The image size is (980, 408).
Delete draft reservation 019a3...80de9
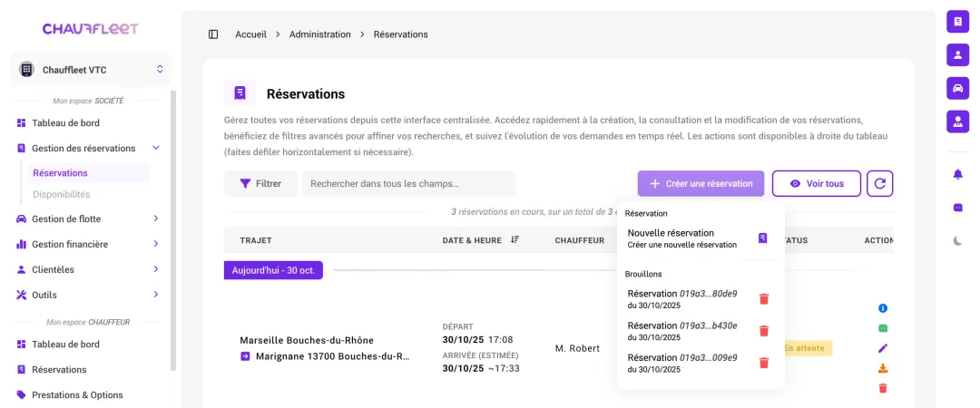point(764,298)
